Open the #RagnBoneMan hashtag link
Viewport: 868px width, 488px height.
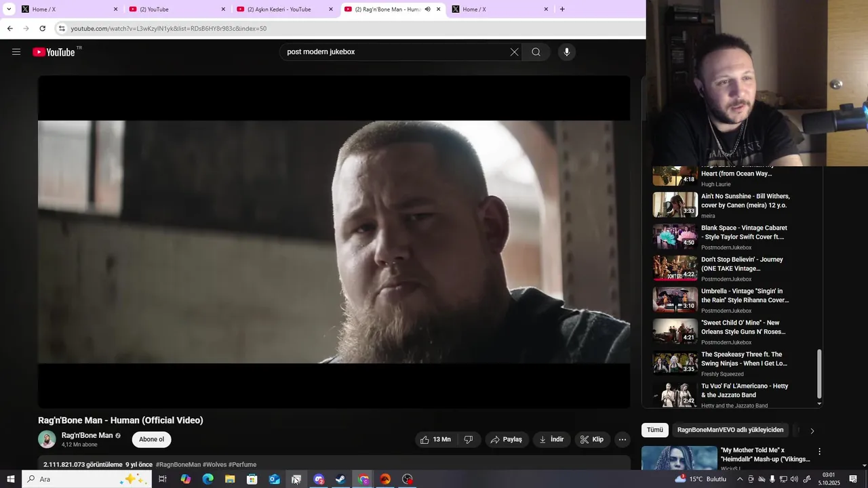(x=178, y=464)
